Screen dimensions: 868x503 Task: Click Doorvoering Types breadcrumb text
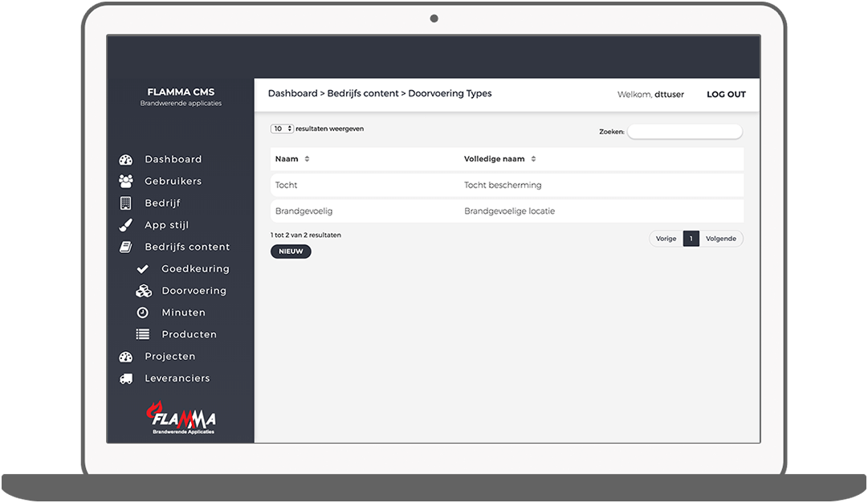[450, 94]
